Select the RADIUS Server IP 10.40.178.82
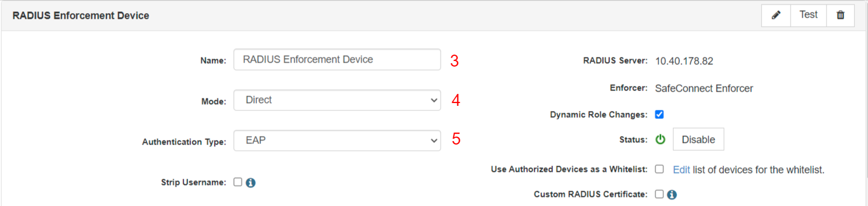Screen dimensions: 868x206 [x=684, y=61]
